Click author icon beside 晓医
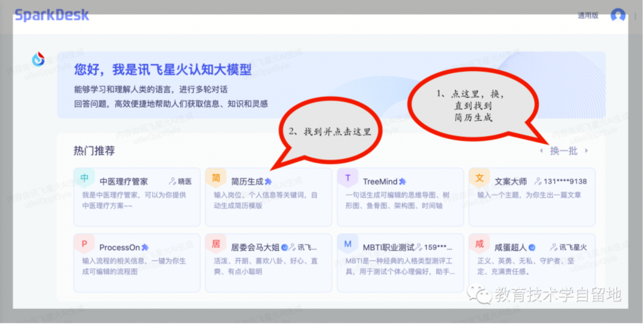Viewport: 644px width, 324px height. [172, 182]
